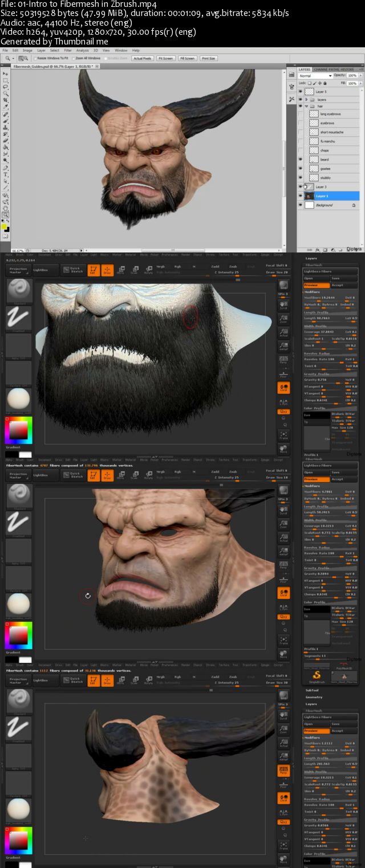Toggle Floor grid in beard close-up ZBrush frame
The height and width of the screenshot is (868, 365).
pyautogui.click(x=283, y=374)
